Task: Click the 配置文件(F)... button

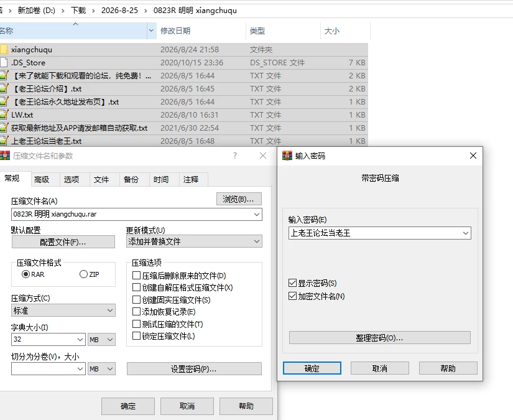Action: point(63,242)
